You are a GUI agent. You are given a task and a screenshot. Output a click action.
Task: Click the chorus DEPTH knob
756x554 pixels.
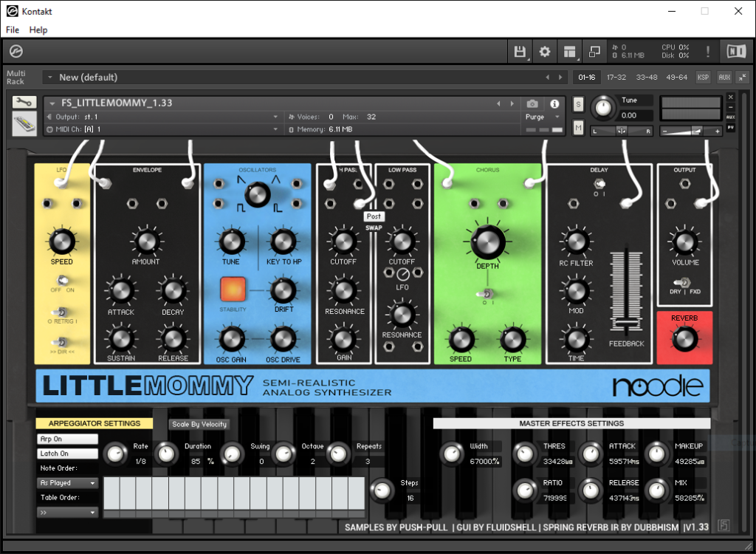pos(487,242)
